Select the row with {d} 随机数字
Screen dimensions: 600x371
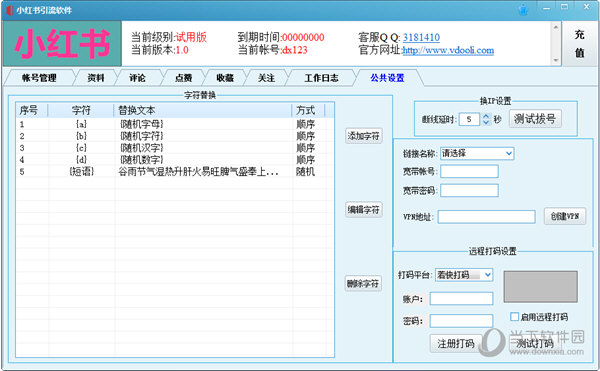click(x=175, y=159)
